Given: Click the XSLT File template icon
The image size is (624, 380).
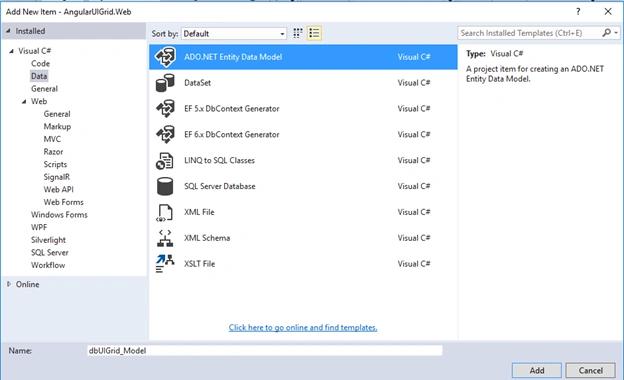Looking at the screenshot, I should tap(165, 264).
